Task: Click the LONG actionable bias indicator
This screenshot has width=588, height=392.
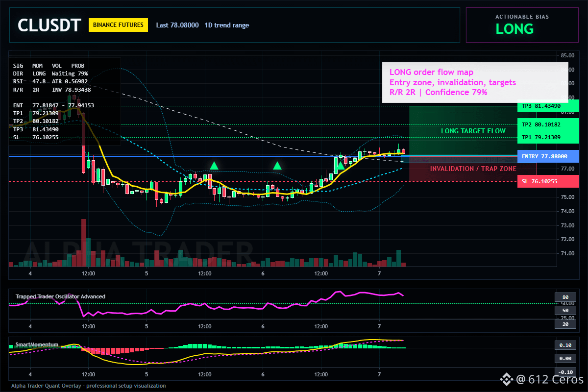Action: coord(514,29)
